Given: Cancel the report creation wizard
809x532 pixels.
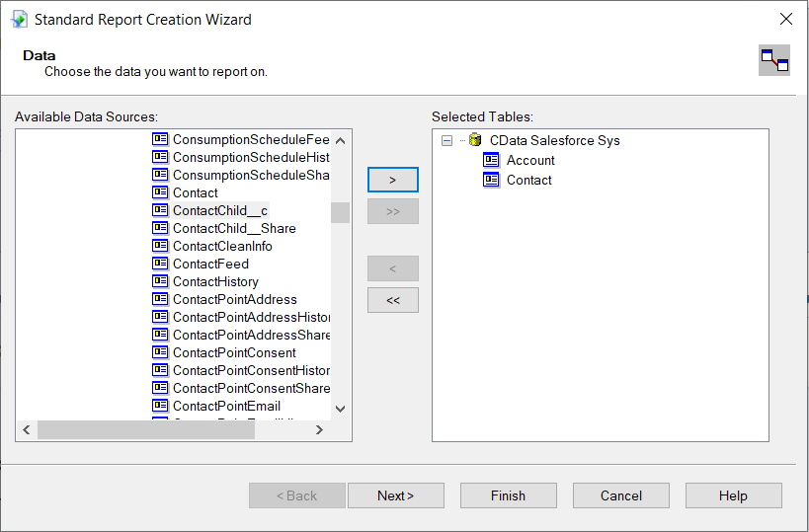Looking at the screenshot, I should point(620,495).
